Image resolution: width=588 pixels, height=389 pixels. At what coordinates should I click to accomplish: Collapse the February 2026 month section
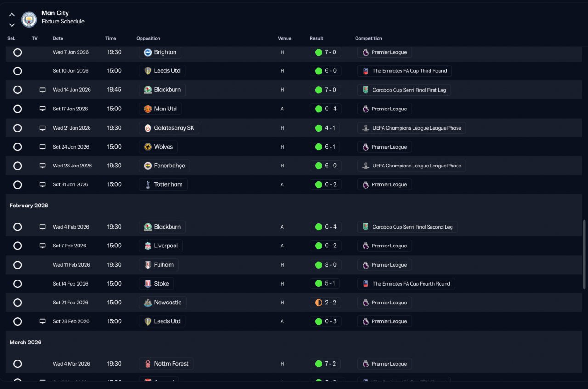(29, 206)
